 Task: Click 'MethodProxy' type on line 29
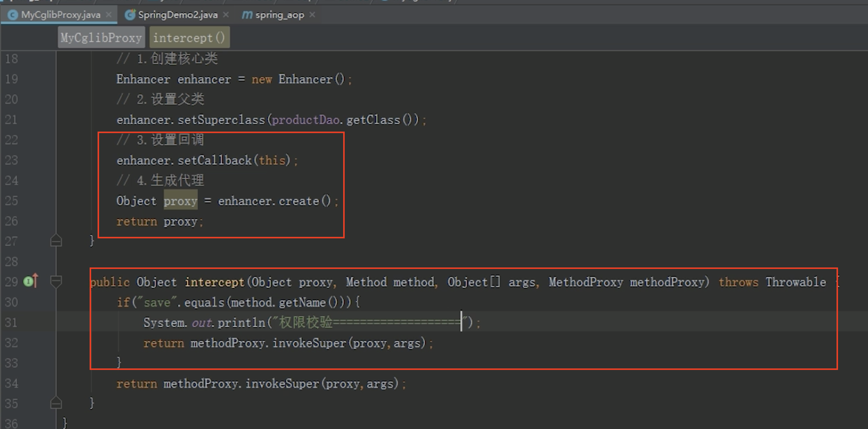pos(586,282)
